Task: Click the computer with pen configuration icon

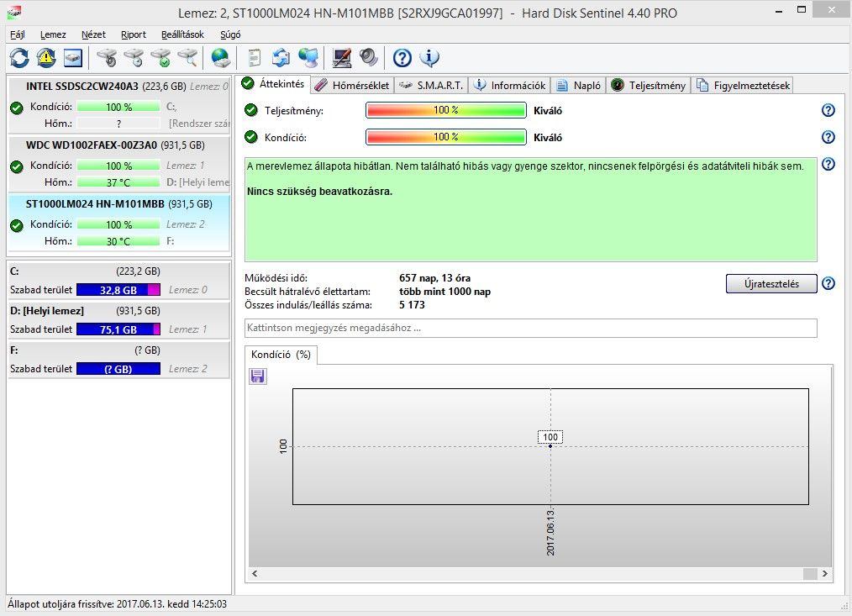Action: coord(341,58)
